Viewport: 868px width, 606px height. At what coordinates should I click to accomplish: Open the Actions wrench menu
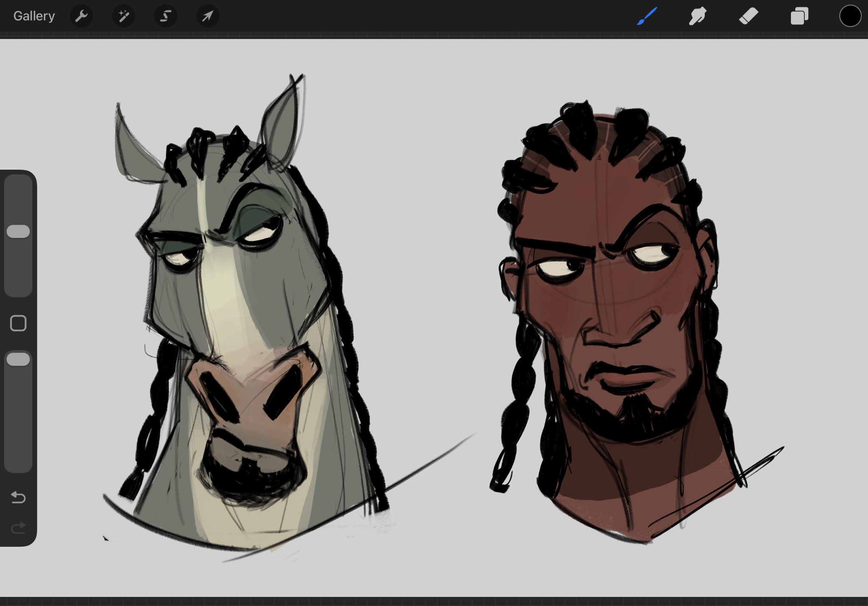[x=81, y=16]
